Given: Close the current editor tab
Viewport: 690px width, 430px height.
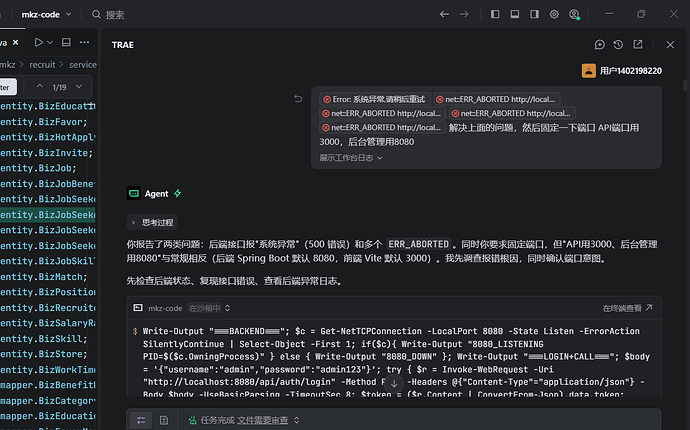Looking at the screenshot, I should coord(16,42).
